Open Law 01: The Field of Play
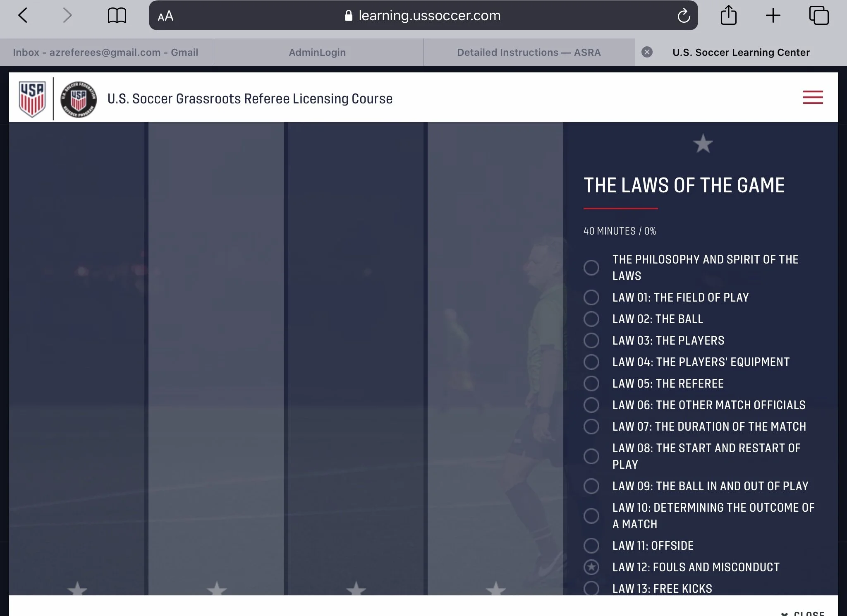This screenshot has height=616, width=847. (680, 297)
